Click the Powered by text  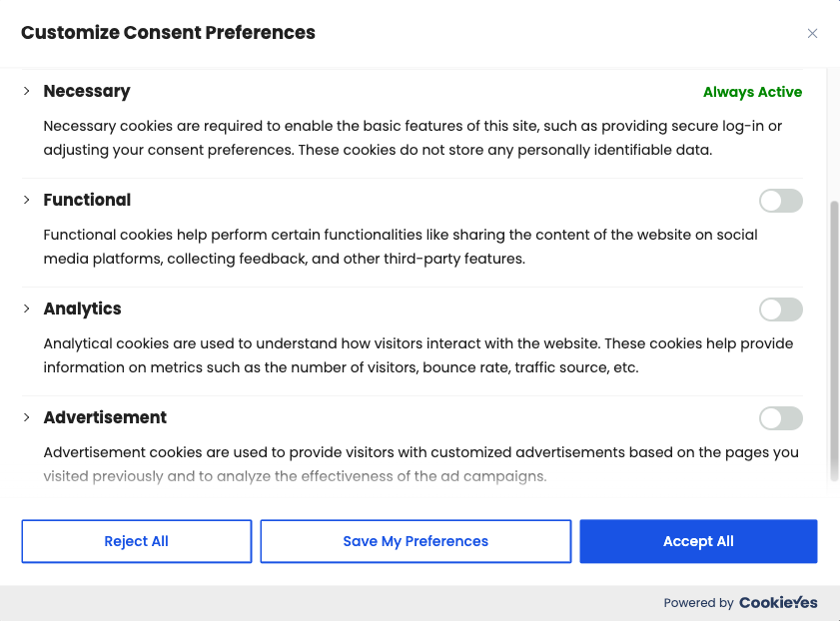[x=698, y=603]
